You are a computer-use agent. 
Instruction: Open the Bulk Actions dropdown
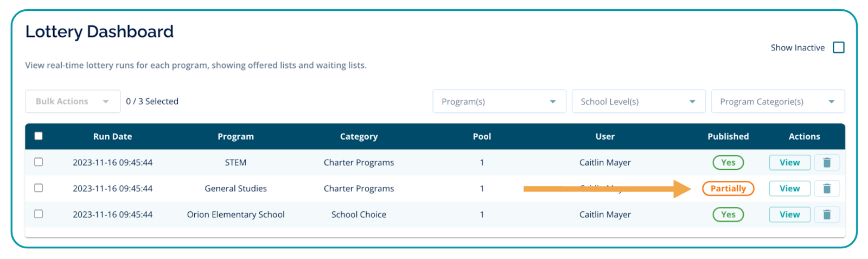73,102
